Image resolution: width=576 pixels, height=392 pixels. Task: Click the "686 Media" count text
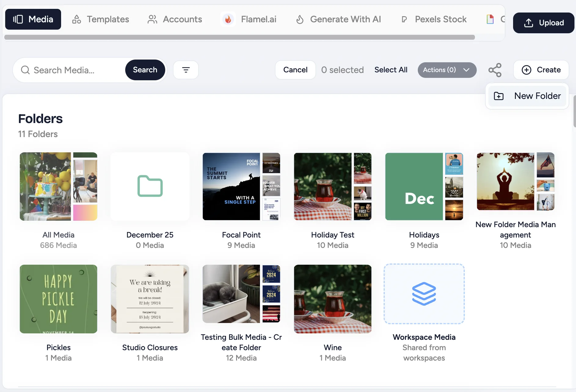point(58,245)
